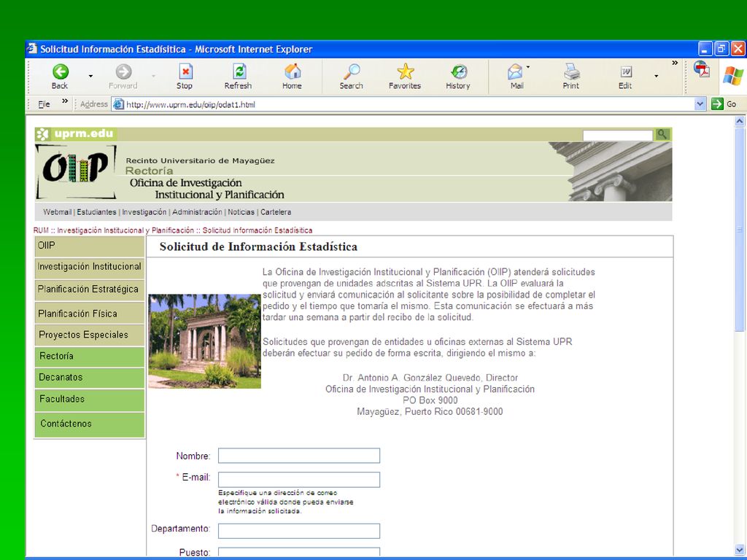Open the Back button history dropdown

click(90, 76)
